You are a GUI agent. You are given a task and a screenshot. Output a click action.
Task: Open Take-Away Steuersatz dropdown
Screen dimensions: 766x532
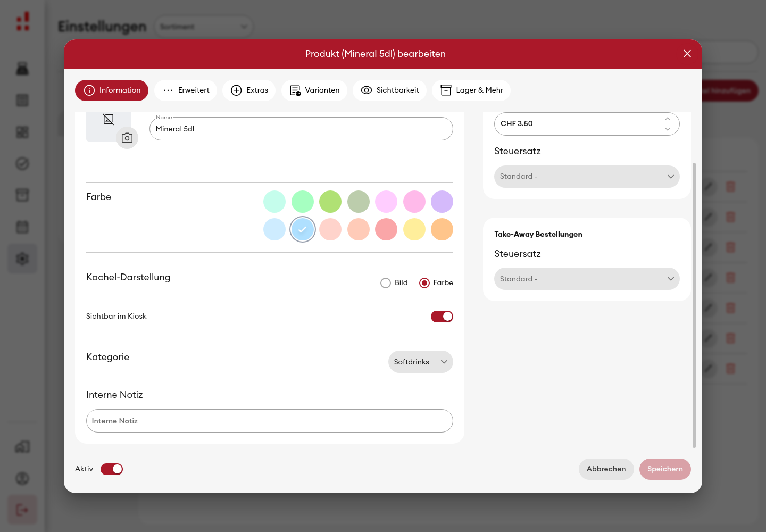587,279
